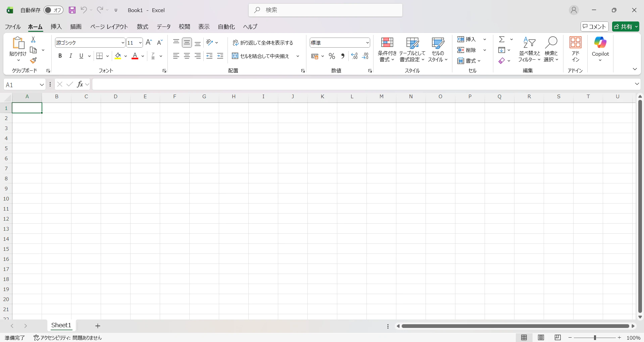Click the Clear eraser icon
This screenshot has height=342, width=644.
tap(502, 61)
